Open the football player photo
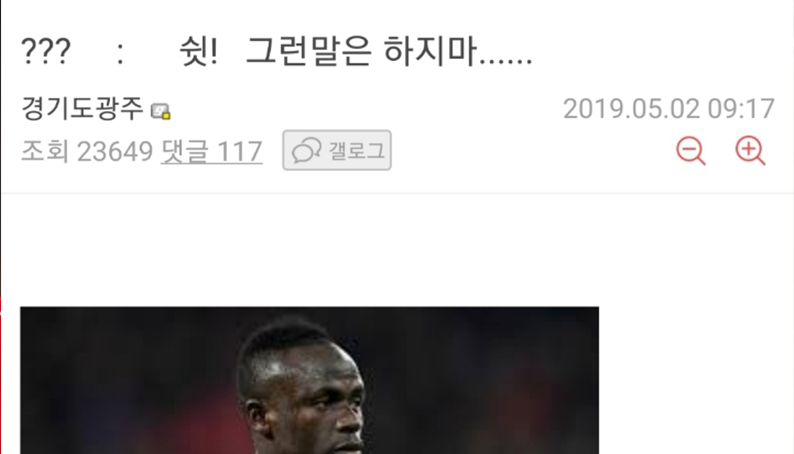 tap(309, 380)
